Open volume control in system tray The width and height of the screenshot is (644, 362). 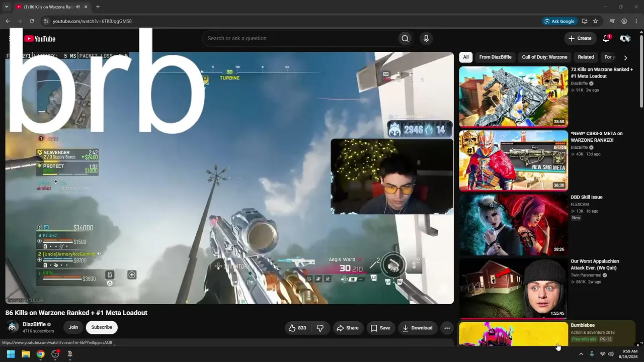[611, 354]
